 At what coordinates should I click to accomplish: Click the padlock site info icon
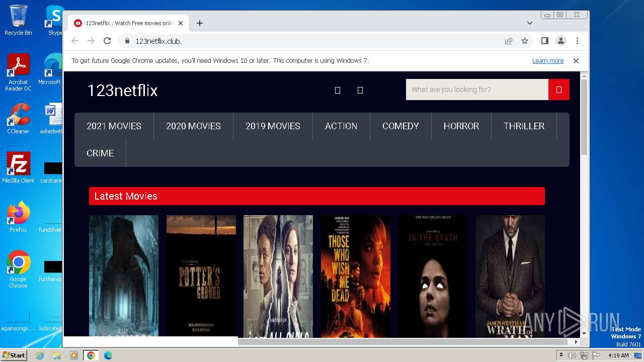tap(127, 41)
